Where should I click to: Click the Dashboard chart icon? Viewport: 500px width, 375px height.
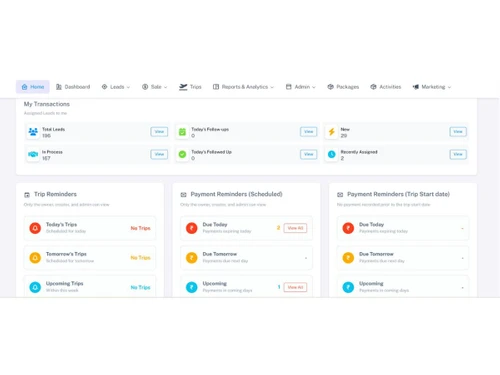[x=59, y=87]
